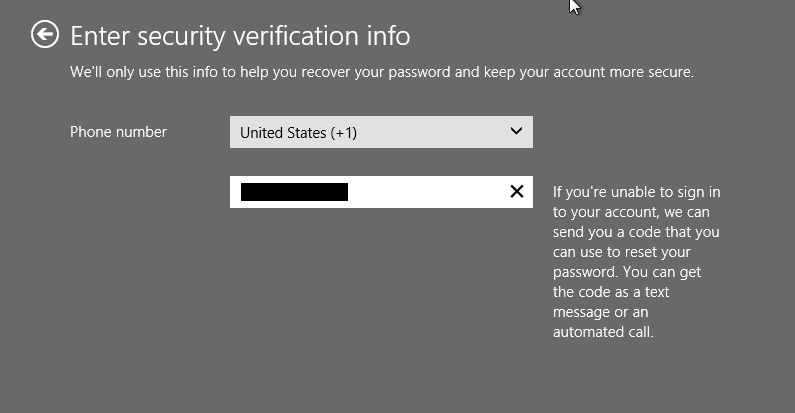Go back using the circled arrow icon
Viewport: 795px width, 413px height.
pyautogui.click(x=45, y=34)
